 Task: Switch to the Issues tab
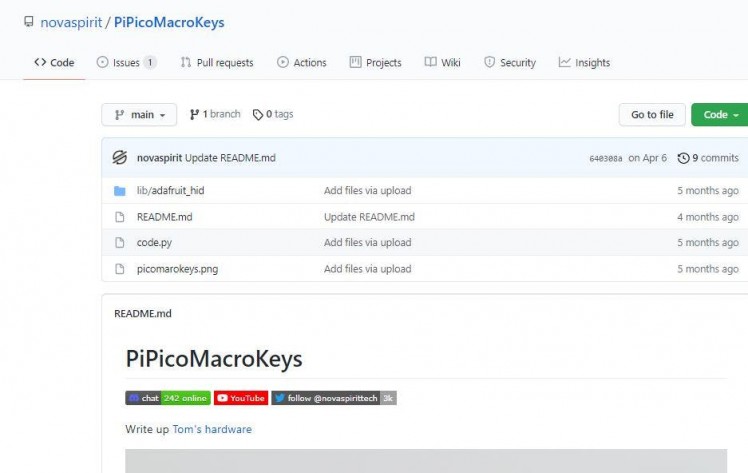126,62
